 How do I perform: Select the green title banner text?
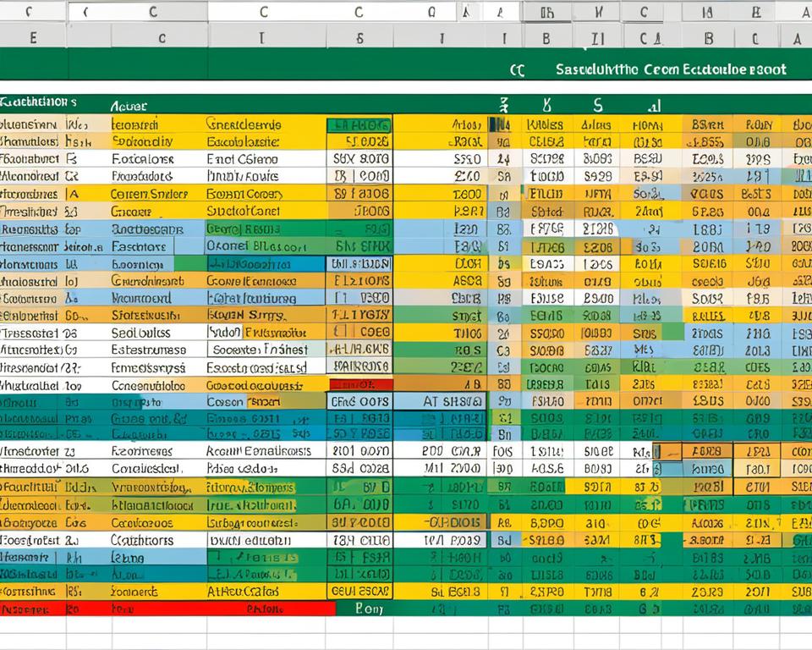671,69
